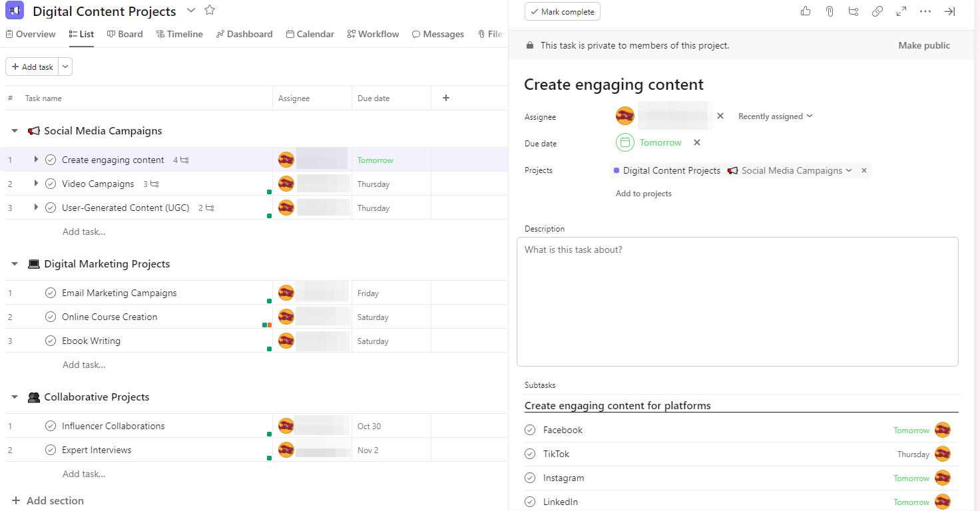This screenshot has height=511, width=980.
Task: Complete the TikTok subtask
Action: coord(530,454)
